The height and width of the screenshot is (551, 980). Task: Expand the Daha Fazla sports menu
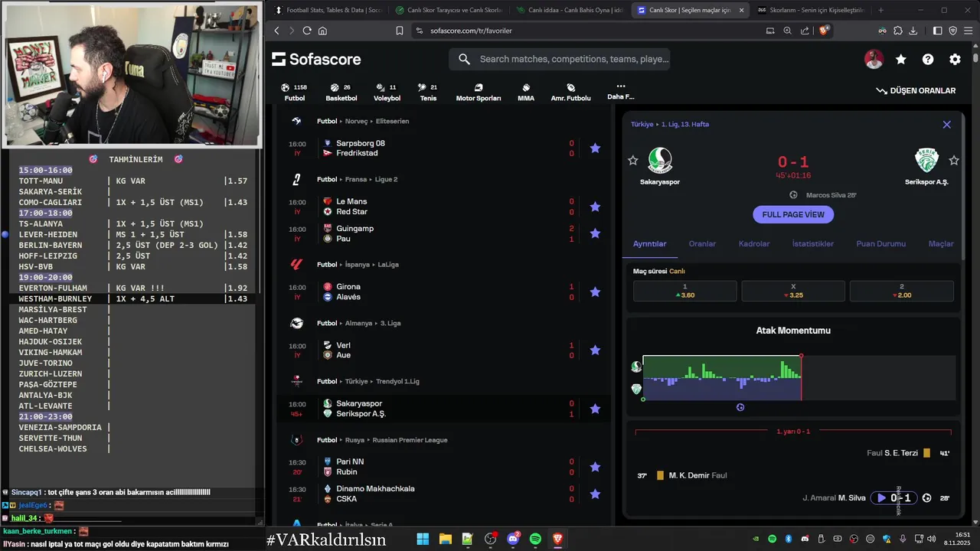(620, 91)
